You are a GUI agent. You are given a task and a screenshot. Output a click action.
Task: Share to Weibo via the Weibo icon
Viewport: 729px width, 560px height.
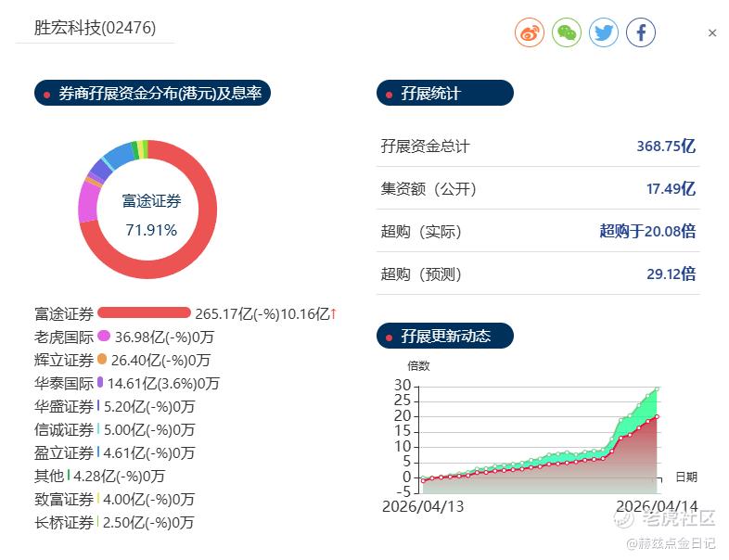(529, 32)
